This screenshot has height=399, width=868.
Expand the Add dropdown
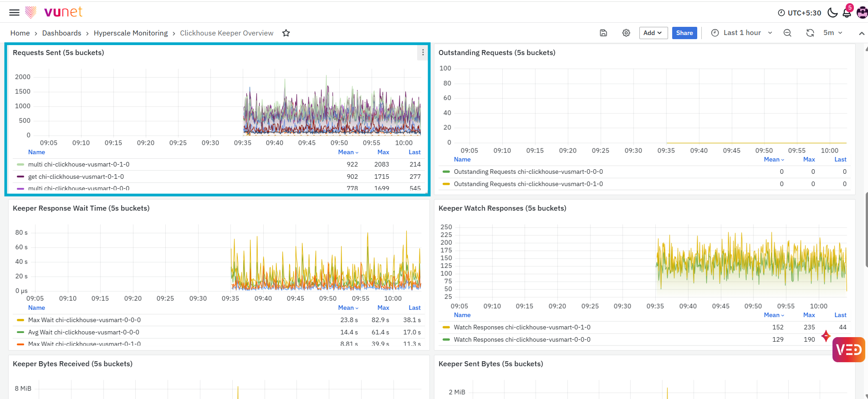click(653, 33)
